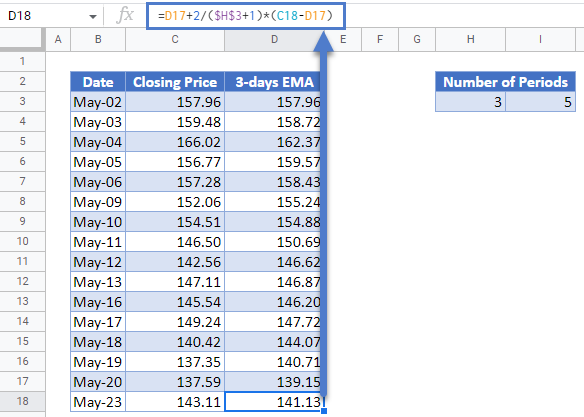Select the May-23 date cell
This screenshot has width=584, height=417.
pyautogui.click(x=98, y=402)
